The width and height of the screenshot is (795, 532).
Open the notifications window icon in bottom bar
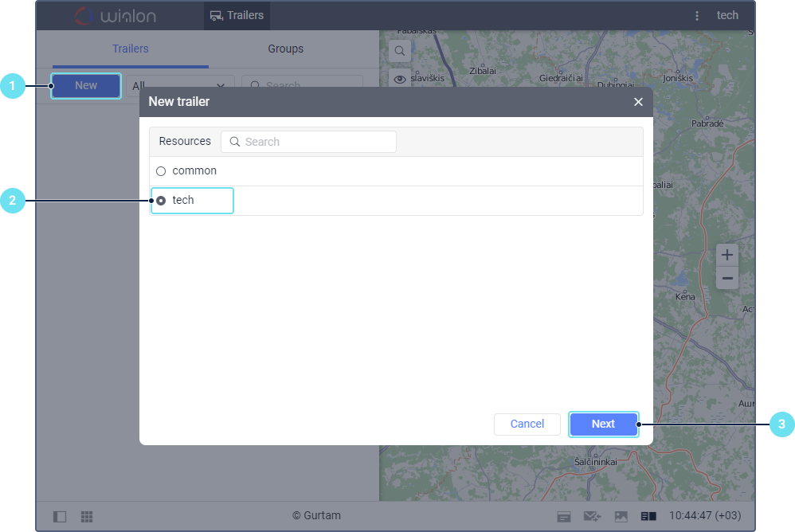[x=564, y=516]
